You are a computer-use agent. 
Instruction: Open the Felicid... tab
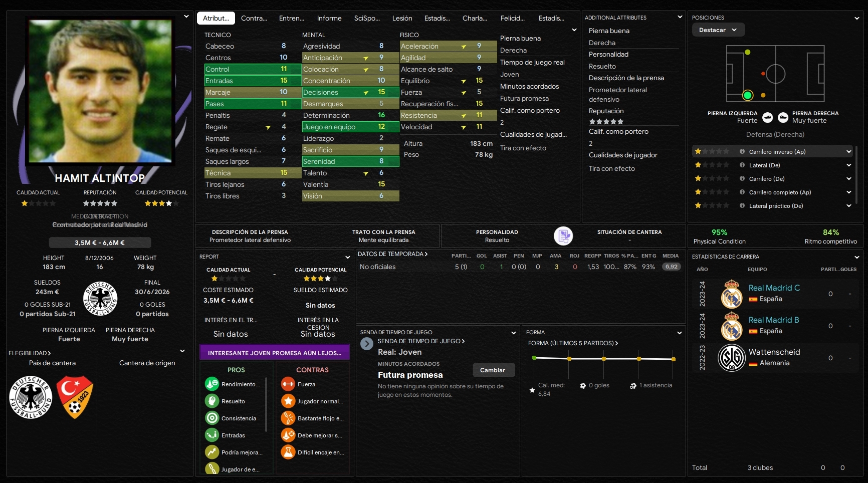click(513, 18)
